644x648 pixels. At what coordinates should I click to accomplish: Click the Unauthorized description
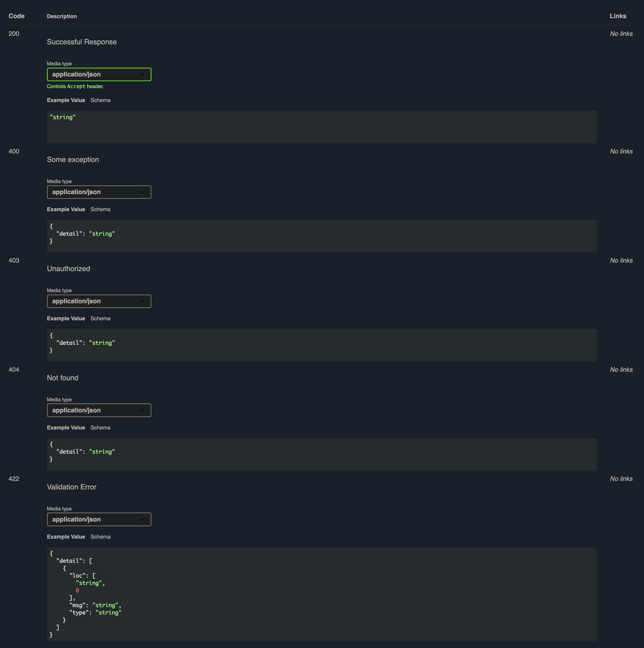pos(68,269)
